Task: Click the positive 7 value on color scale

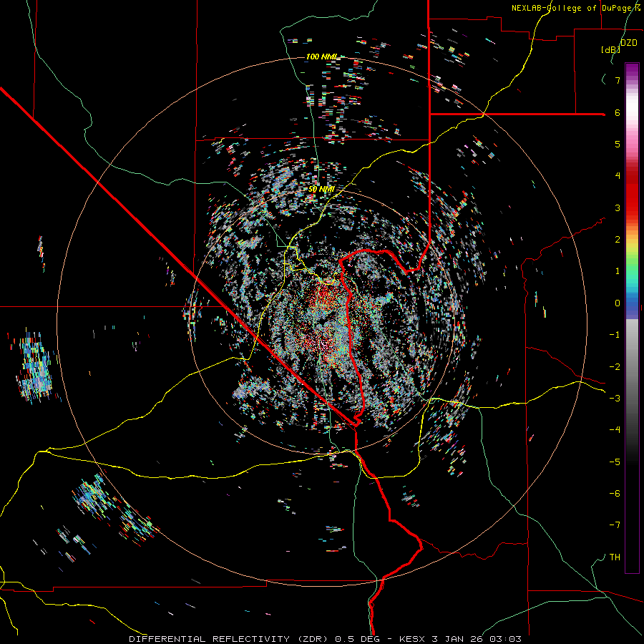Action: pyautogui.click(x=618, y=80)
